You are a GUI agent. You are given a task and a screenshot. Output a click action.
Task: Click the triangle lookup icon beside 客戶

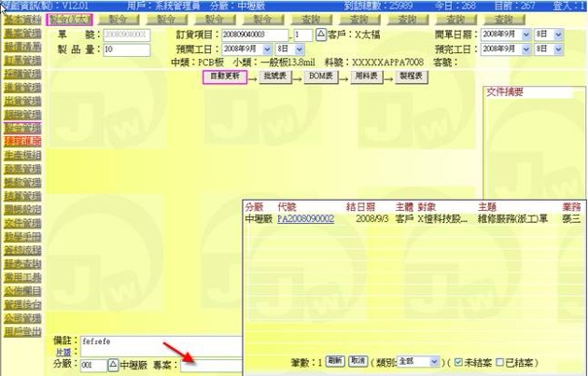pos(321,35)
